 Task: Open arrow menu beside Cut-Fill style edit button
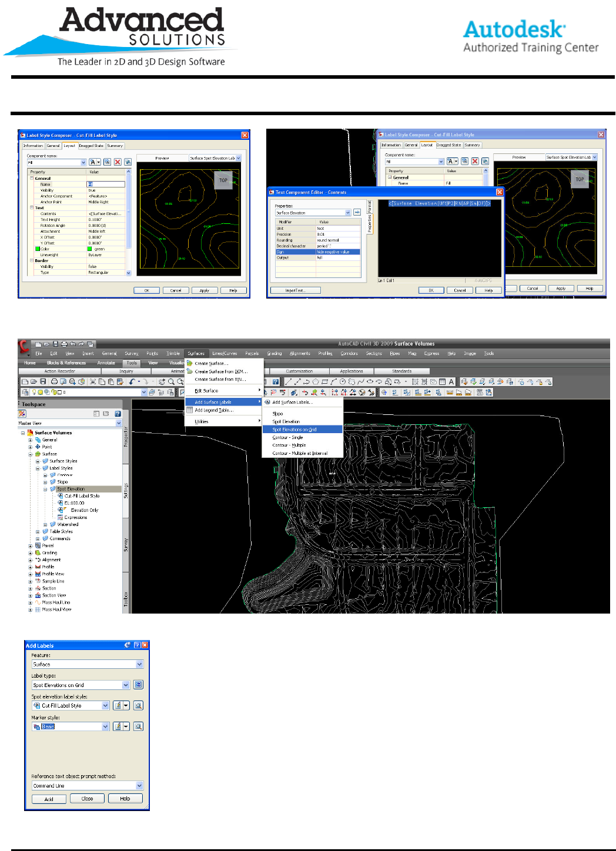point(126,705)
